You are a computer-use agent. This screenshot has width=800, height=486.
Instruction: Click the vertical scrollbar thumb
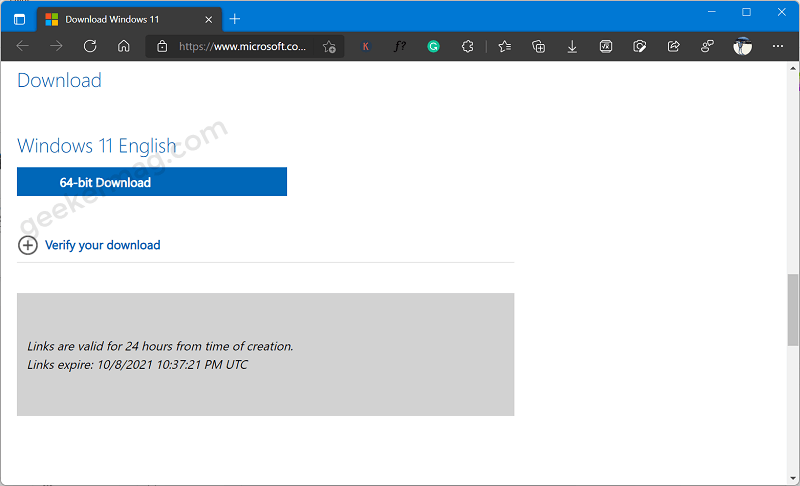[792, 310]
